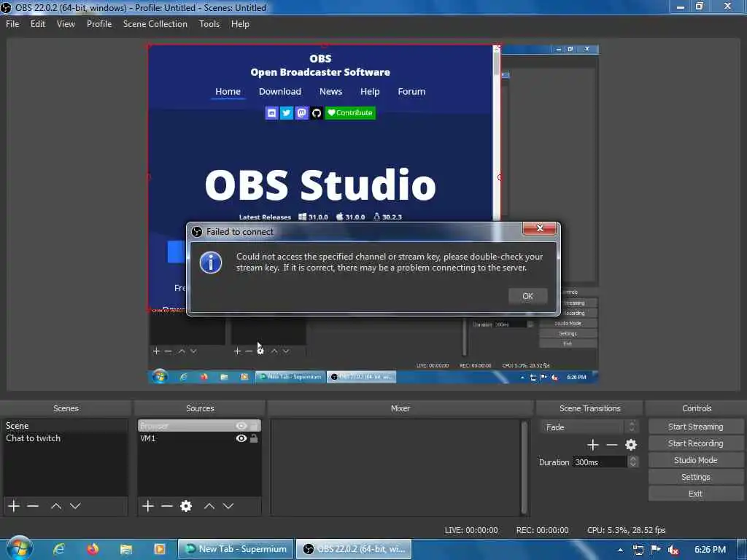The image size is (747, 560).
Task: Toggle visibility of Browser source
Action: pos(241,426)
